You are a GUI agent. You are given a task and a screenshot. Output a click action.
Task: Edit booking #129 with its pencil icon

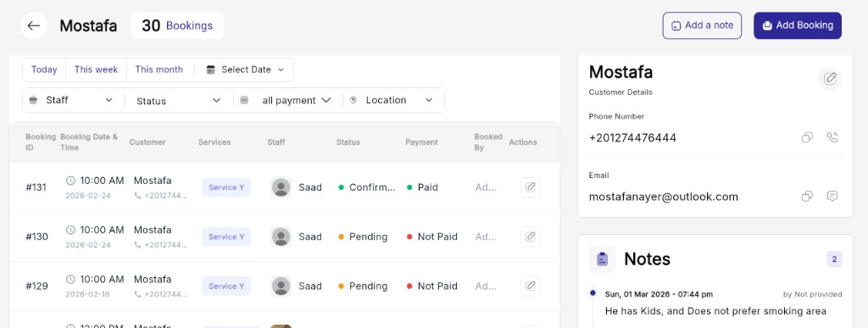pos(531,286)
